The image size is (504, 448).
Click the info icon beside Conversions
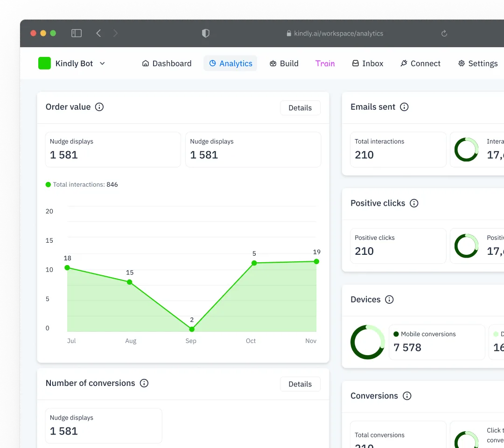406,396
